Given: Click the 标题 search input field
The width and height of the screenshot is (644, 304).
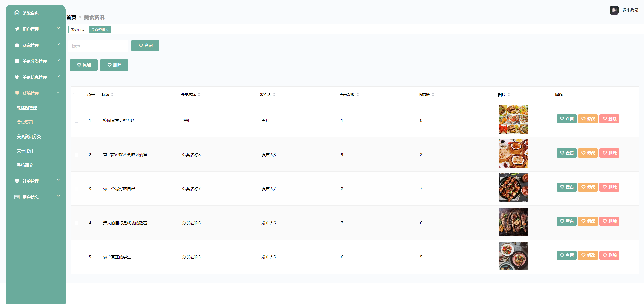Looking at the screenshot, I should click(x=98, y=46).
